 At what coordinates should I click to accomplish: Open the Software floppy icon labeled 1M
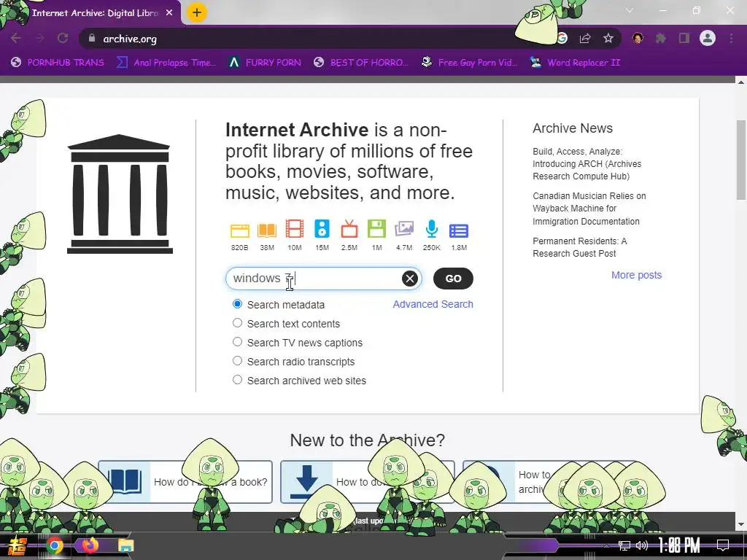click(376, 229)
